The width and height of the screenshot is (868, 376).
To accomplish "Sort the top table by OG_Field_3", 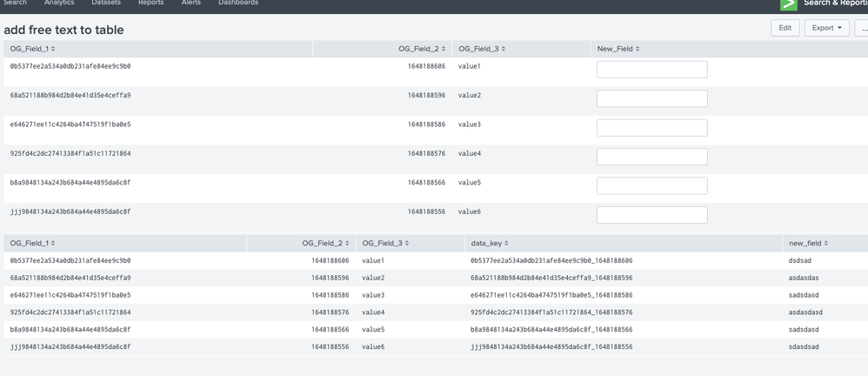I will [x=481, y=49].
